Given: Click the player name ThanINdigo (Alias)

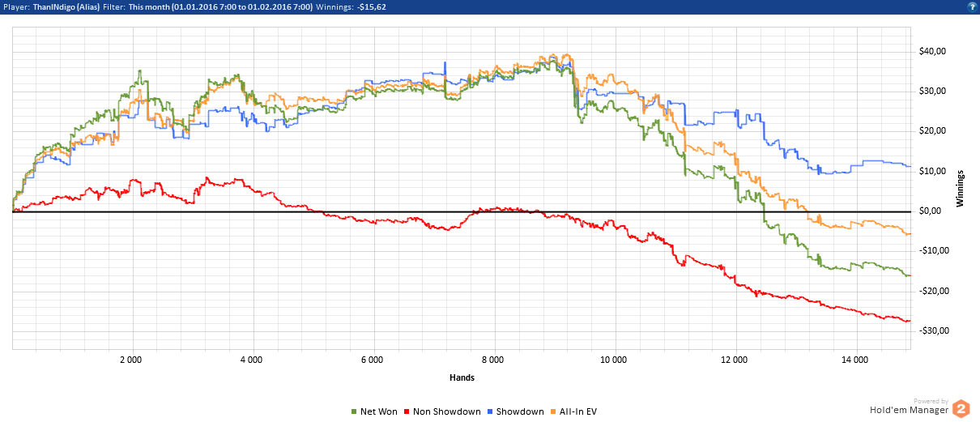Looking at the screenshot, I should (x=67, y=6).
